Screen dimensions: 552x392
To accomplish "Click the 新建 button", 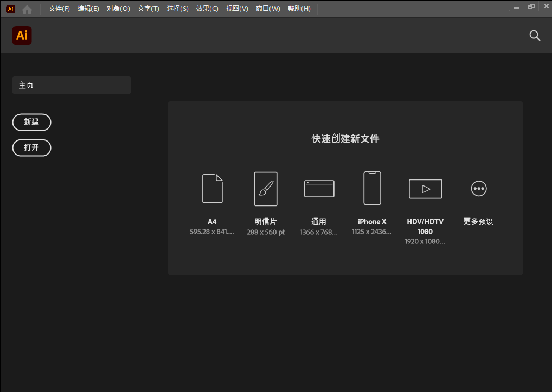I will click(31, 122).
